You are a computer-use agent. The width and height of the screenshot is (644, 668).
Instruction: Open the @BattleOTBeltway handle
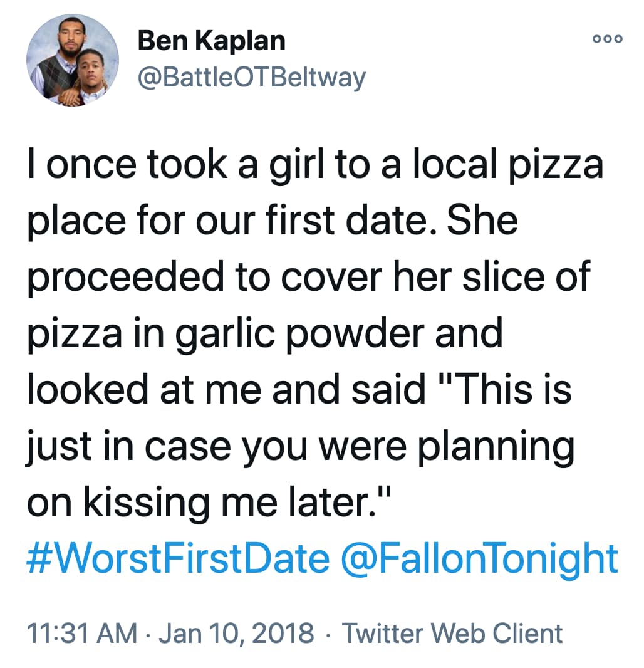coord(251,78)
